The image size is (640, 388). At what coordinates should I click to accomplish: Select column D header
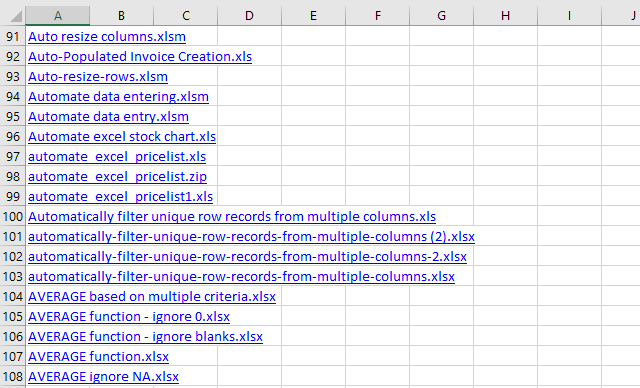click(249, 16)
